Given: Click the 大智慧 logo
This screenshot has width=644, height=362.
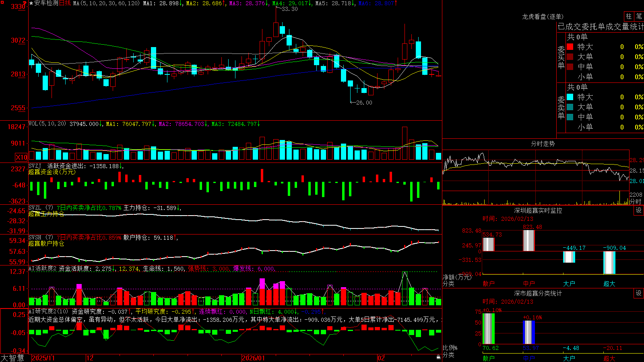Looking at the screenshot, I should pos(12,358).
